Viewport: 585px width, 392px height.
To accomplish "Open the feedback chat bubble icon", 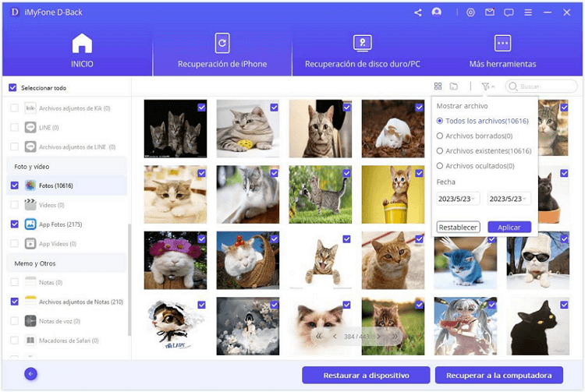I will (x=509, y=12).
